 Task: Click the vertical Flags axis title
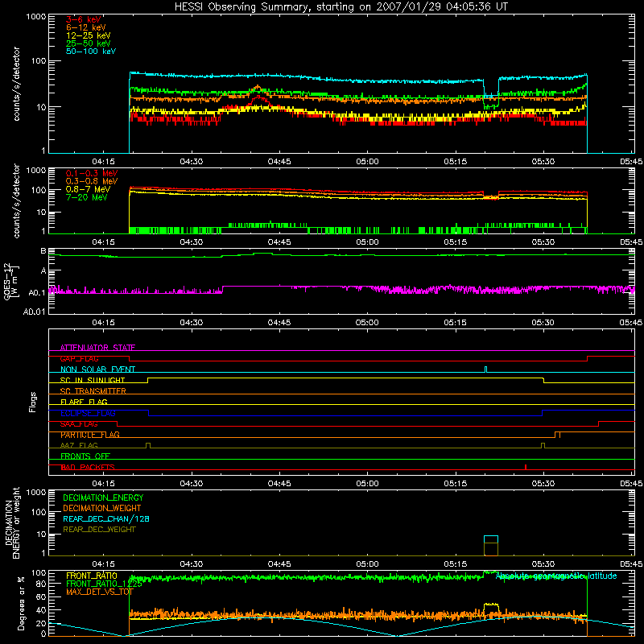tap(33, 402)
